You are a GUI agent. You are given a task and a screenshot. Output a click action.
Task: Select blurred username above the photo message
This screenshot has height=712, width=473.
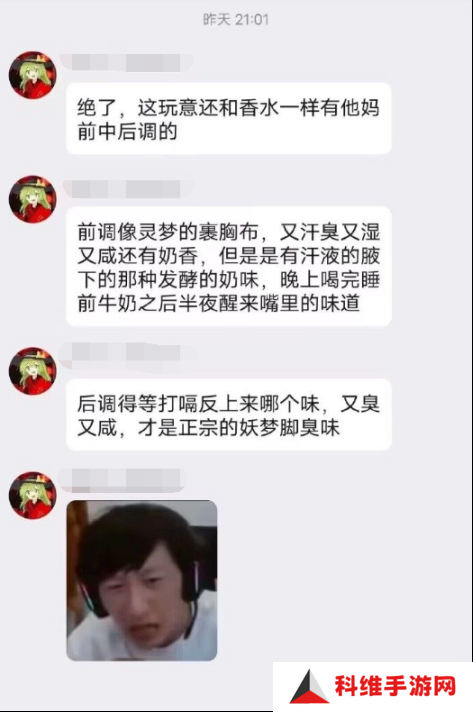click(x=123, y=480)
